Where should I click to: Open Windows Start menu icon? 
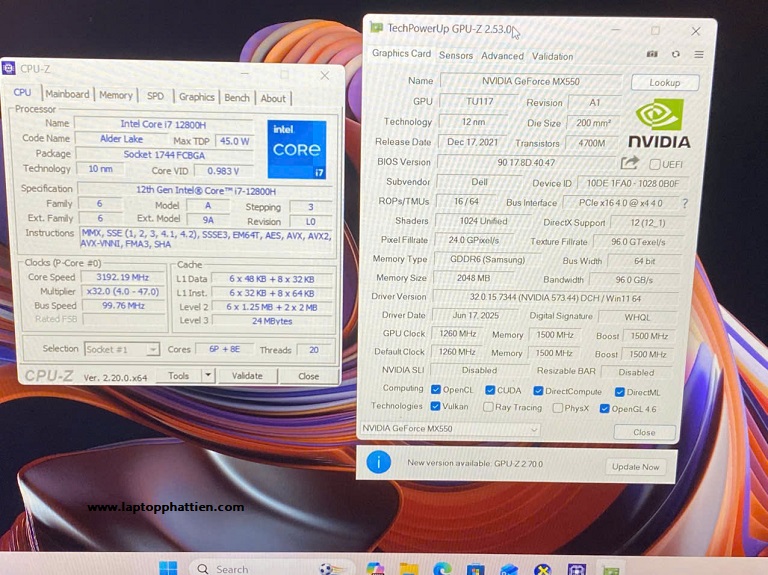coord(168,568)
